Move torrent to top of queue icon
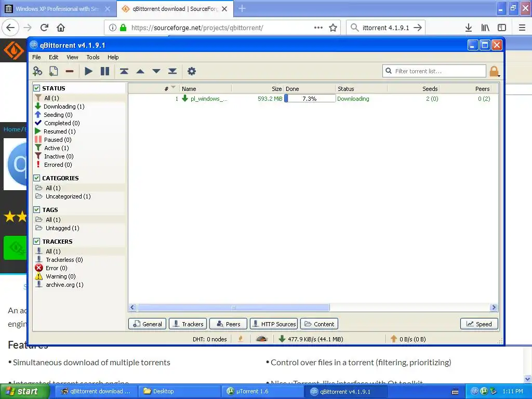Screen dimensions: 532x399 click(x=124, y=71)
